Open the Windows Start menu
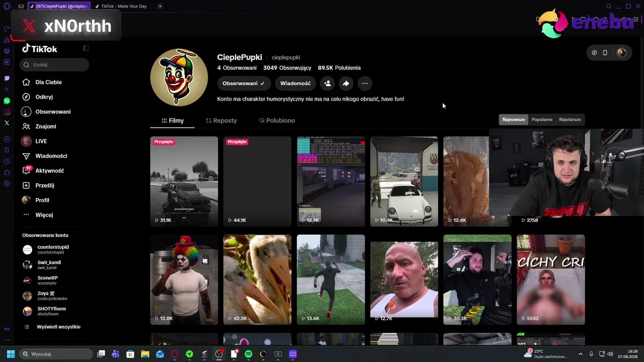 pos(11,354)
